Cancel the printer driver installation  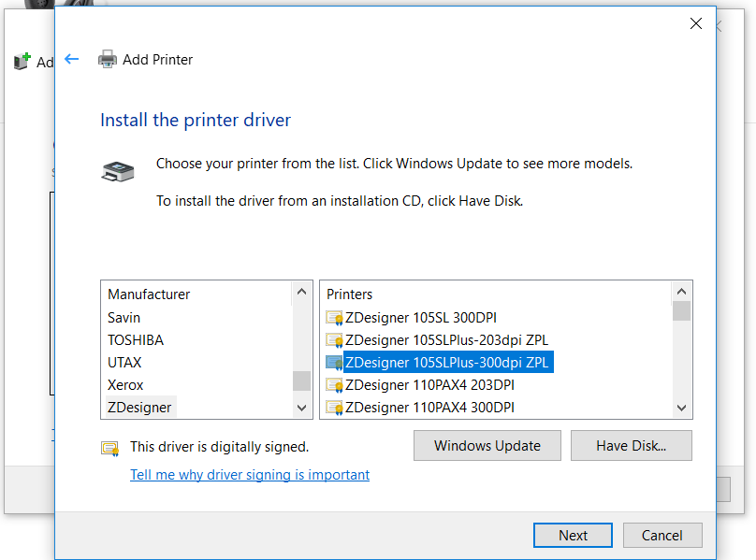point(661,535)
